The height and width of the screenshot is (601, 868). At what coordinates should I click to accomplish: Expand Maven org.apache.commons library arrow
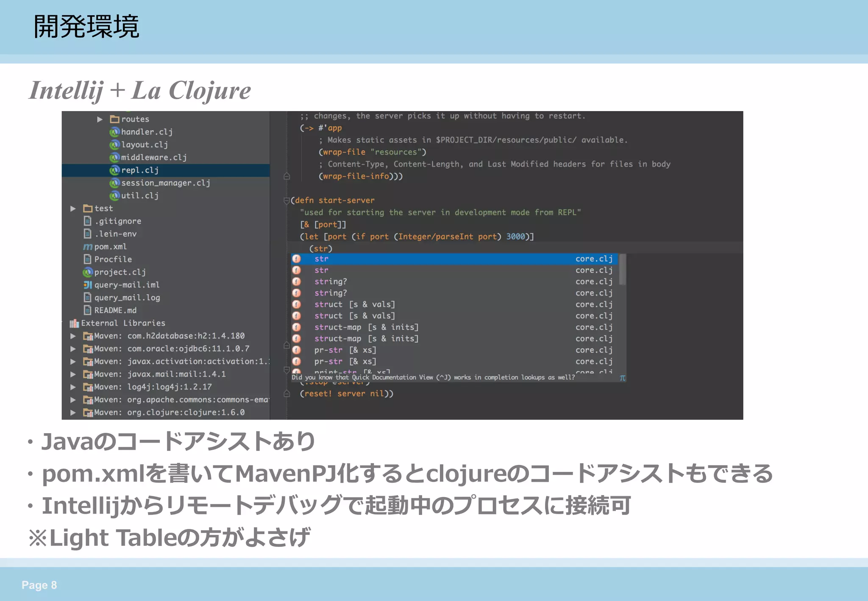pyautogui.click(x=73, y=400)
